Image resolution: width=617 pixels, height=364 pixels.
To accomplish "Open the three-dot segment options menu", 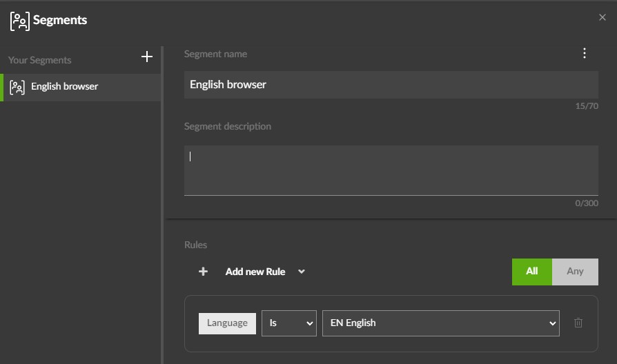I will [585, 54].
